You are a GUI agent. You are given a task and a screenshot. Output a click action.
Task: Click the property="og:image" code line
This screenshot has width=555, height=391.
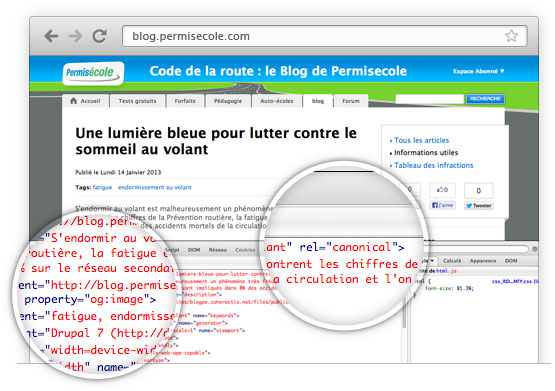coord(90,300)
